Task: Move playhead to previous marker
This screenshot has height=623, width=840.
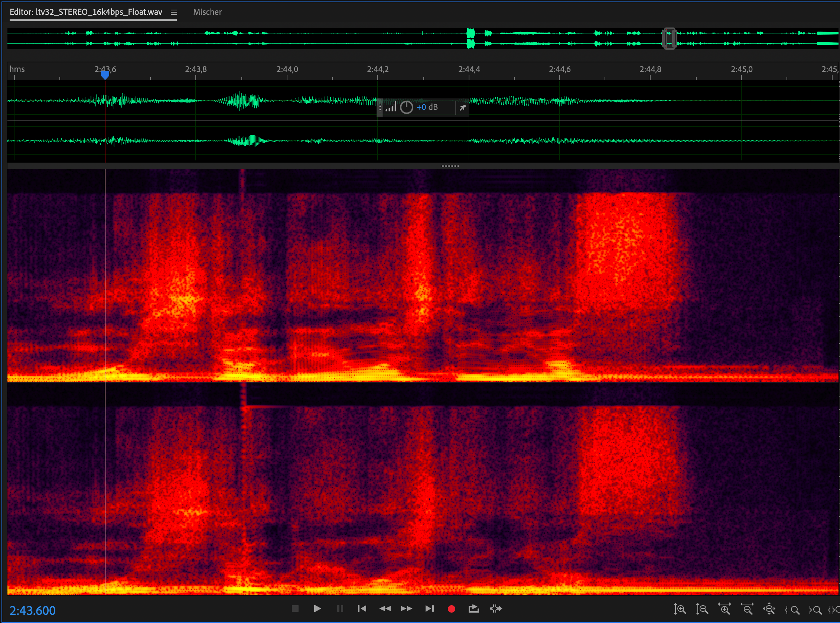Action: pos(362,609)
